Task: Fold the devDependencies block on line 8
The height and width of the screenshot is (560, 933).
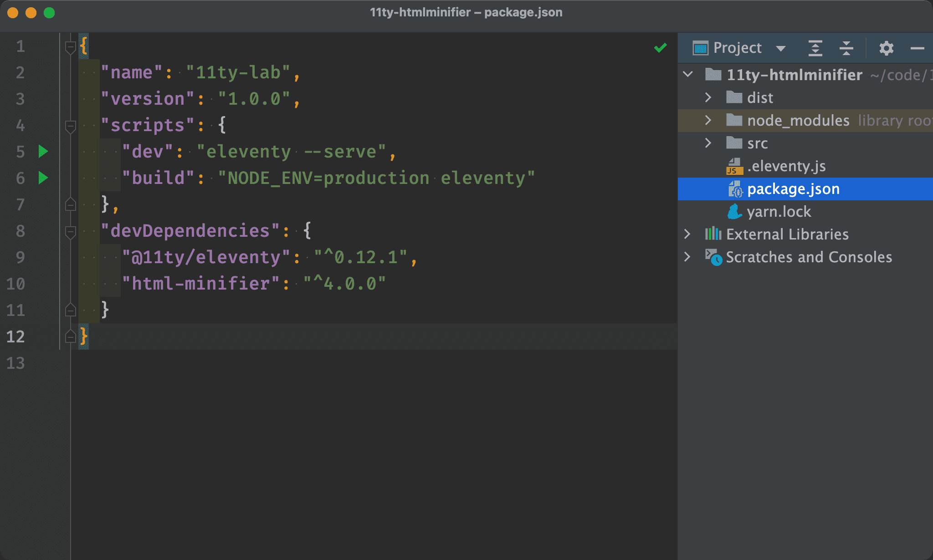Action: coord(70,232)
